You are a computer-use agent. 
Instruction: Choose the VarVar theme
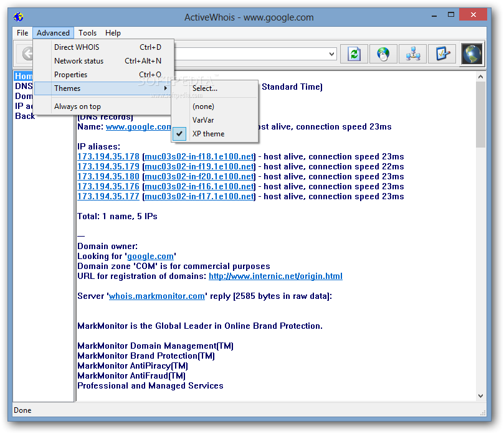coord(215,120)
